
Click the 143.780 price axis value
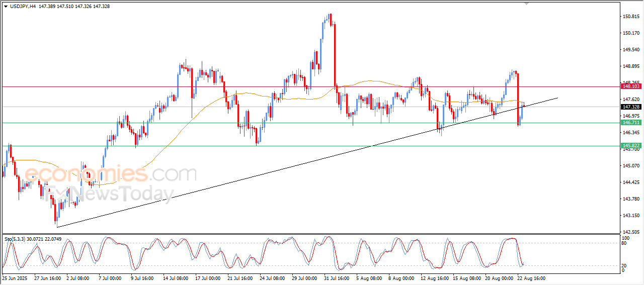coord(631,199)
